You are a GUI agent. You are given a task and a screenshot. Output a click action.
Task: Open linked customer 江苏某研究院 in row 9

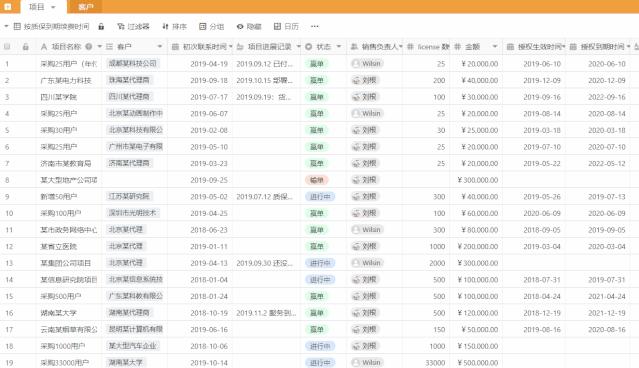(129, 196)
